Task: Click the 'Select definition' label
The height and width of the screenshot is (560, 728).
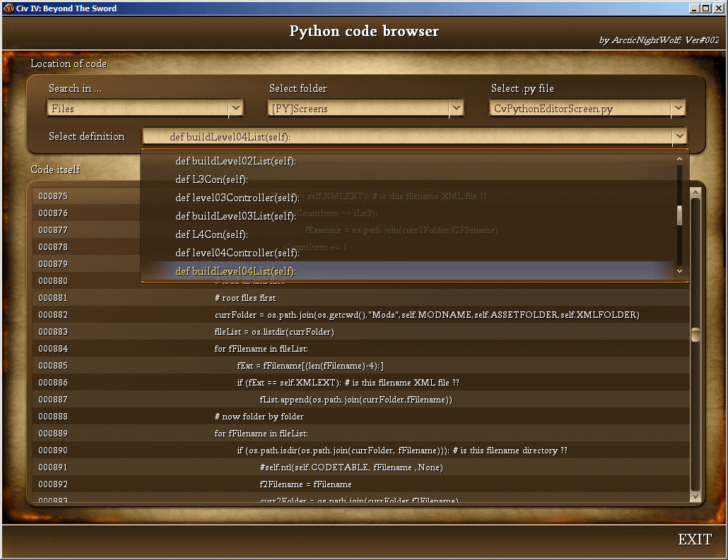Action: (x=86, y=136)
